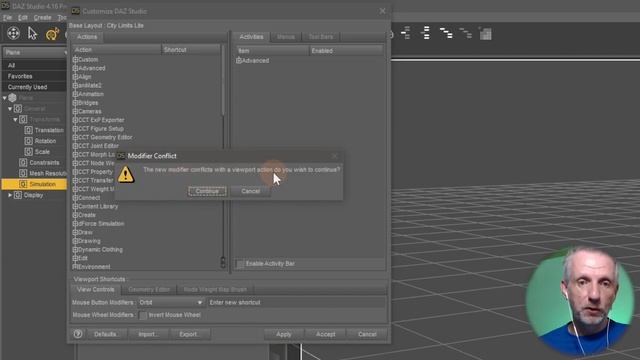
Task: Click the Mesh Resolution group icon
Action: pos(23,173)
